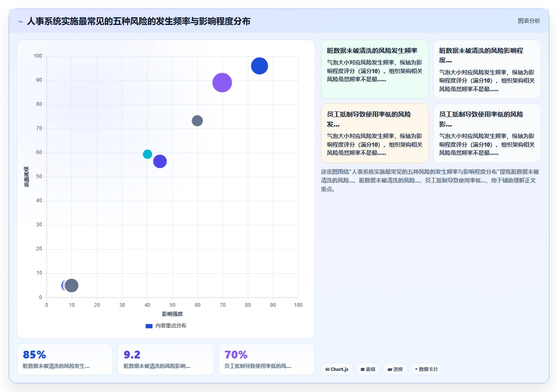Image resolution: width=558 pixels, height=392 pixels.
Task: Click the indigo bubble near 45
Action: pyautogui.click(x=160, y=161)
